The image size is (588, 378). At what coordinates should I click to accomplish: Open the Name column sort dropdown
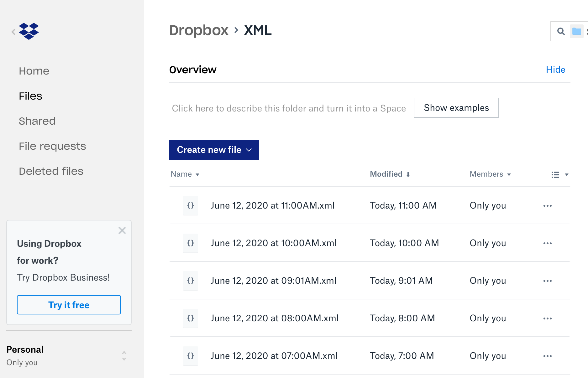tap(185, 174)
